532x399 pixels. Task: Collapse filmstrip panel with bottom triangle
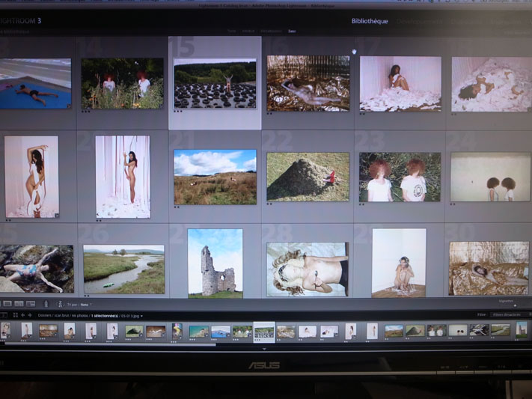tap(264, 349)
